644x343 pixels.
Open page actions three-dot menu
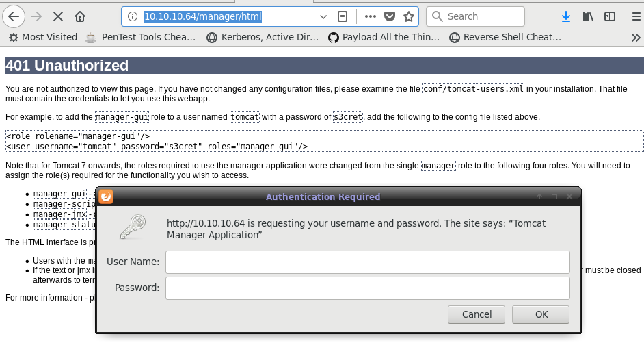click(370, 16)
